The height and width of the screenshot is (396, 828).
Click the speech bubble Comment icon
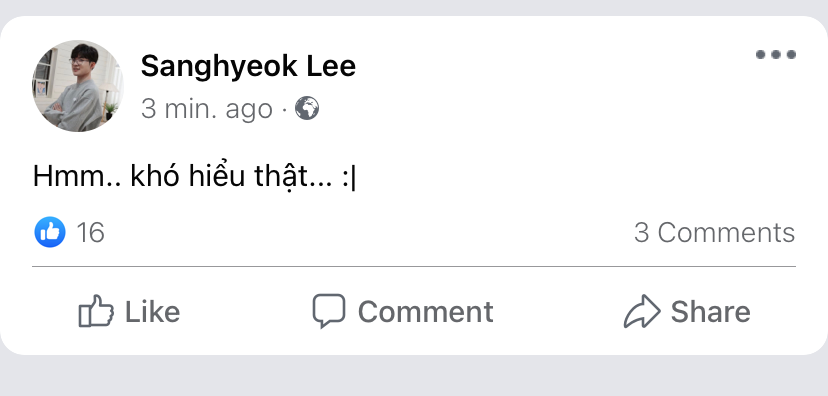[328, 311]
